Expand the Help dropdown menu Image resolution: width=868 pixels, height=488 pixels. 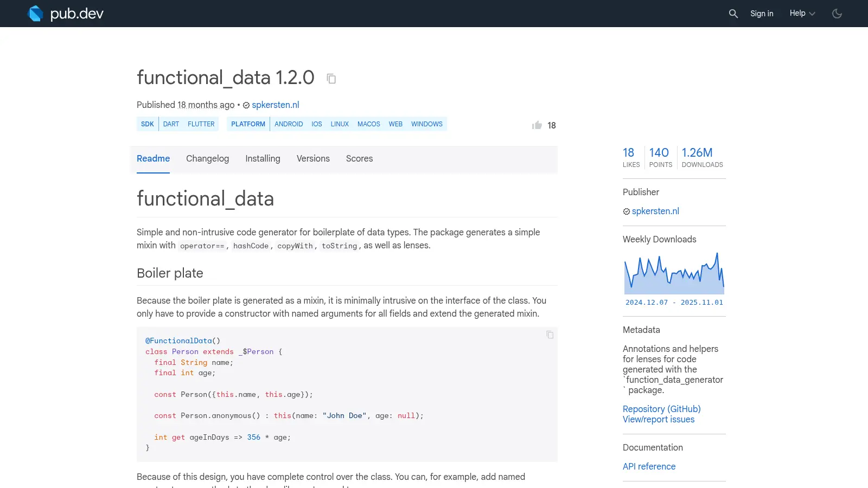[x=802, y=14]
